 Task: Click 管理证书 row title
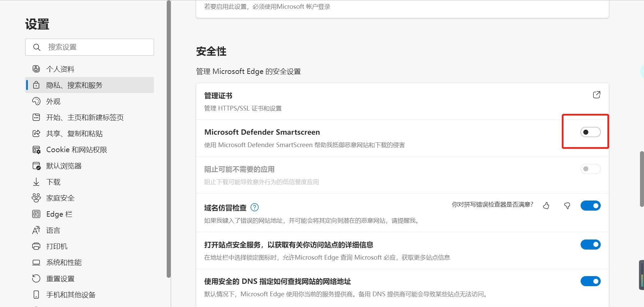218,96
